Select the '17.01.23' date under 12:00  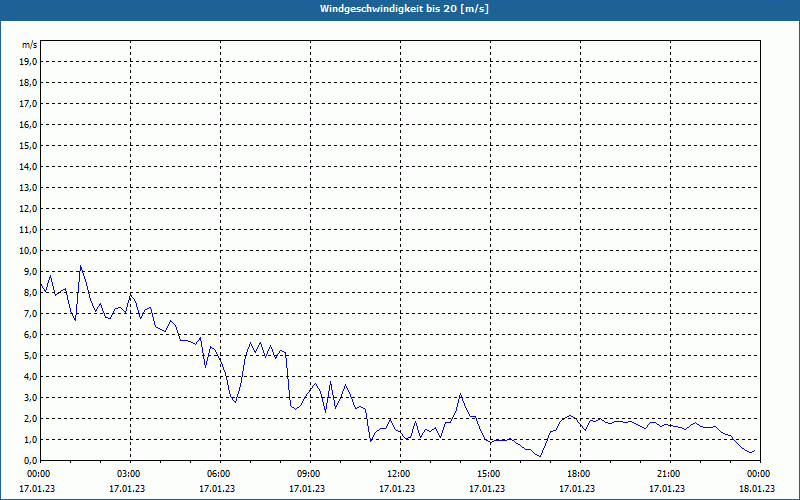click(397, 488)
